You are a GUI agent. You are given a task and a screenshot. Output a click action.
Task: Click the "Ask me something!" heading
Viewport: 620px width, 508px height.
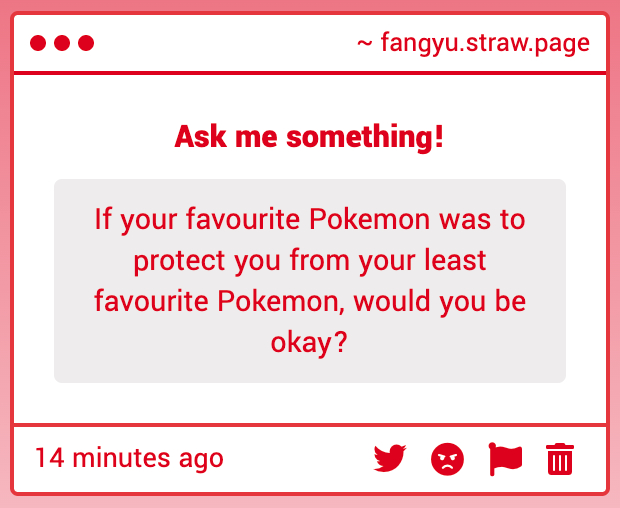(x=309, y=137)
